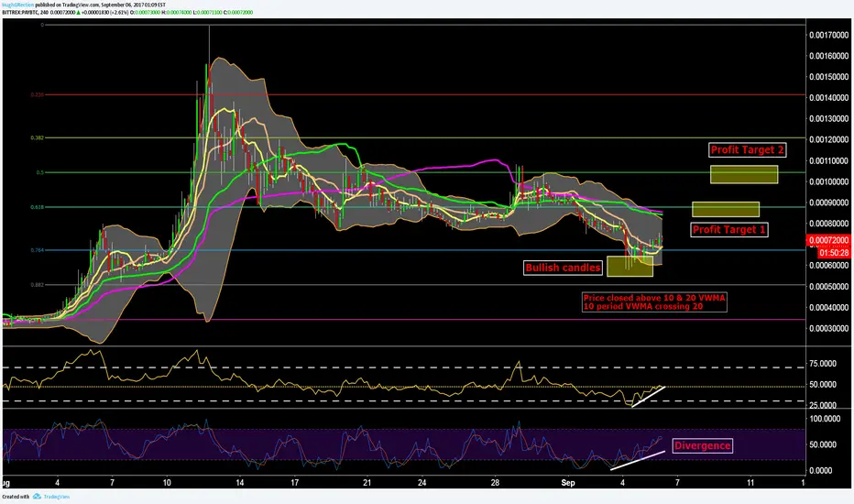
Task: Click the 0.00140000 price axis value
Action: tap(828, 98)
